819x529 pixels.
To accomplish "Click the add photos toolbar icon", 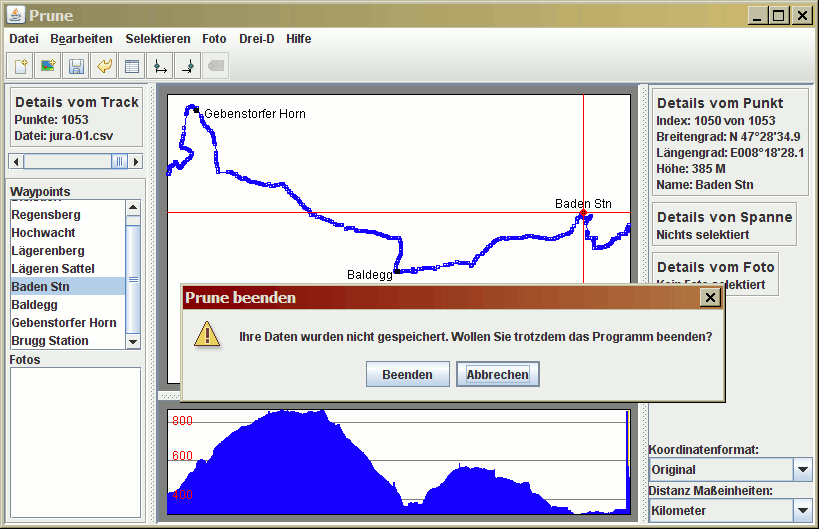I will point(47,67).
